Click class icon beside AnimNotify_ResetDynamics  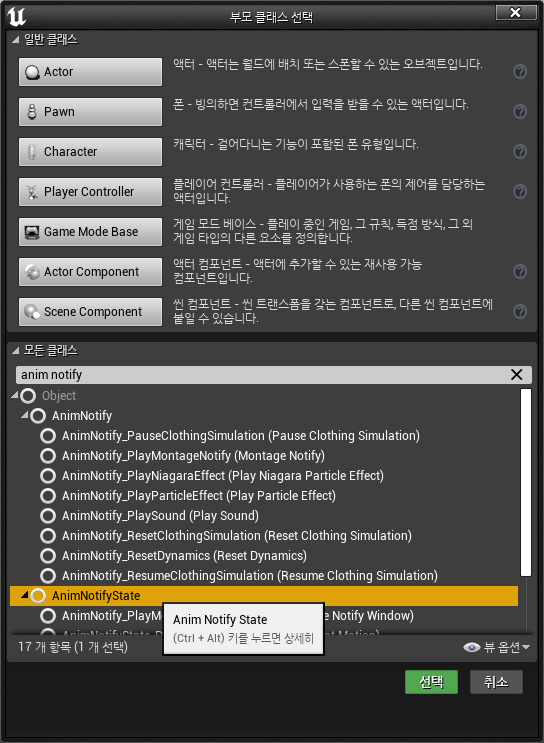tap(48, 555)
